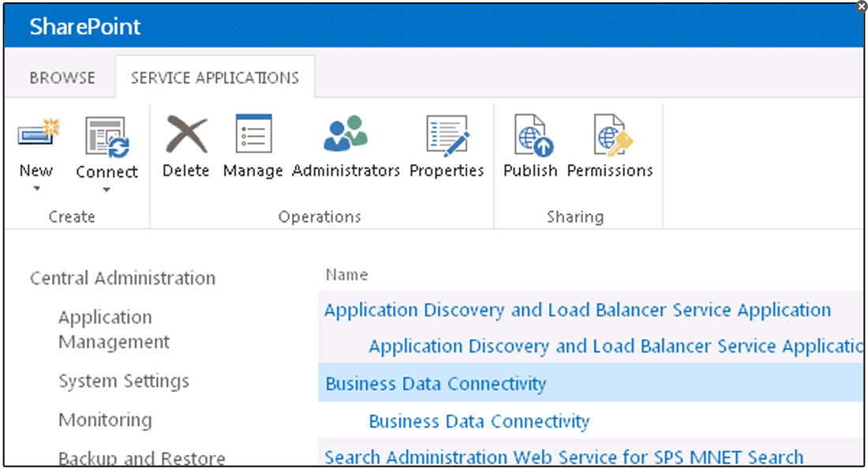Click the Connect icon in the ribbon

pyautogui.click(x=107, y=137)
